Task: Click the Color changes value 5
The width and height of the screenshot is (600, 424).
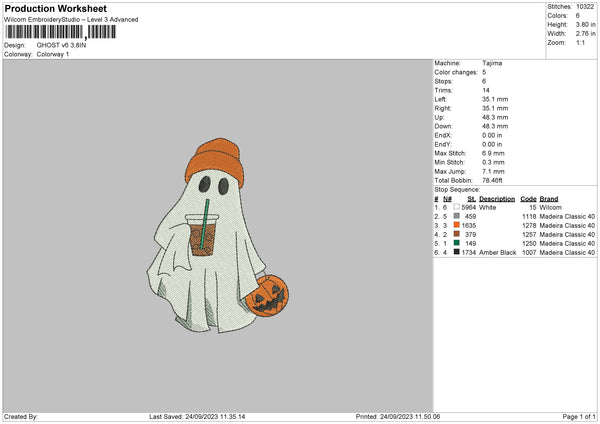Action: tap(484, 72)
